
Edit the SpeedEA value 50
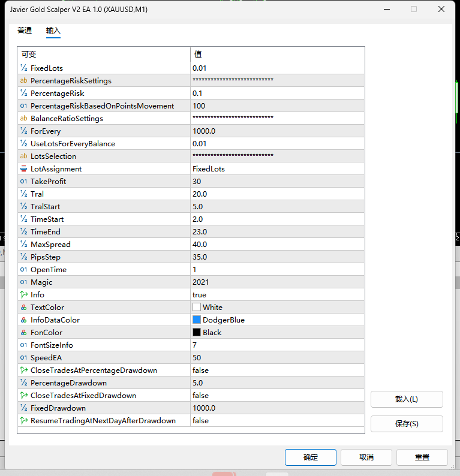click(x=277, y=358)
